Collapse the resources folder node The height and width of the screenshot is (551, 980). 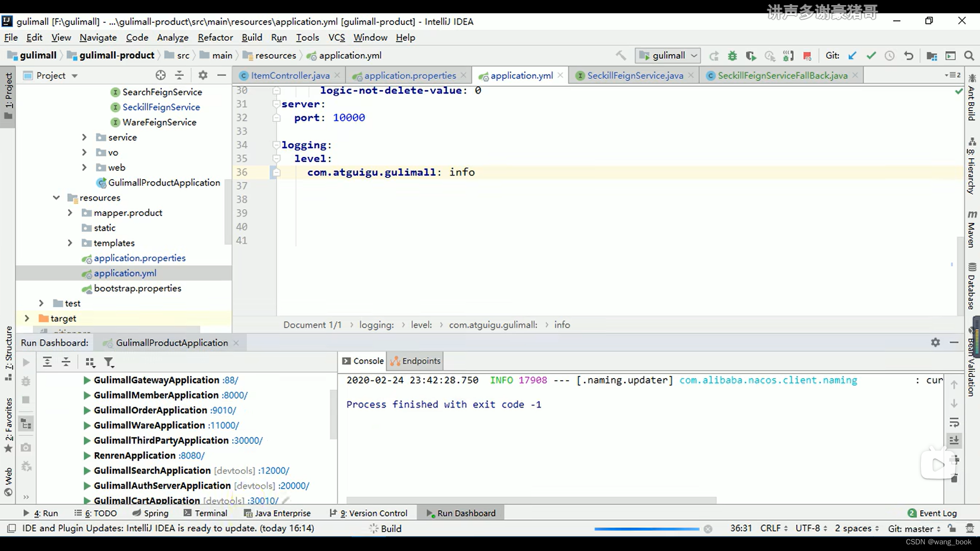(x=56, y=198)
